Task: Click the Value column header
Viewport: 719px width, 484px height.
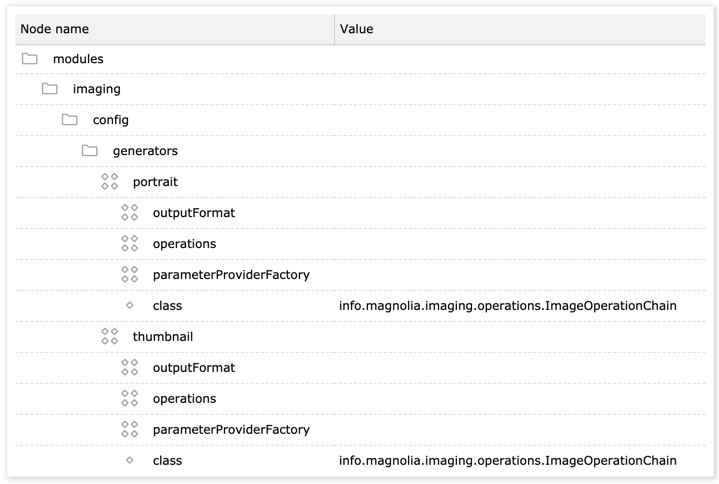Action: point(357,29)
